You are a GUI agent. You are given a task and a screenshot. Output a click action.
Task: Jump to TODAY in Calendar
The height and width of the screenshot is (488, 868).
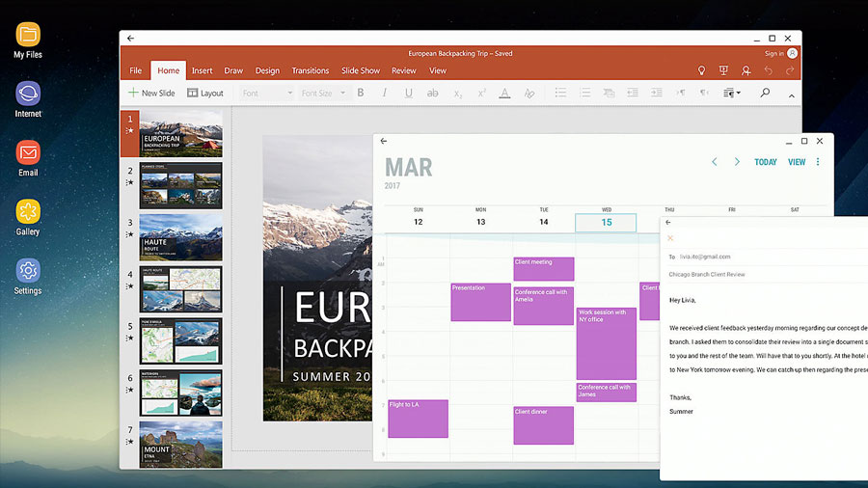[766, 162]
